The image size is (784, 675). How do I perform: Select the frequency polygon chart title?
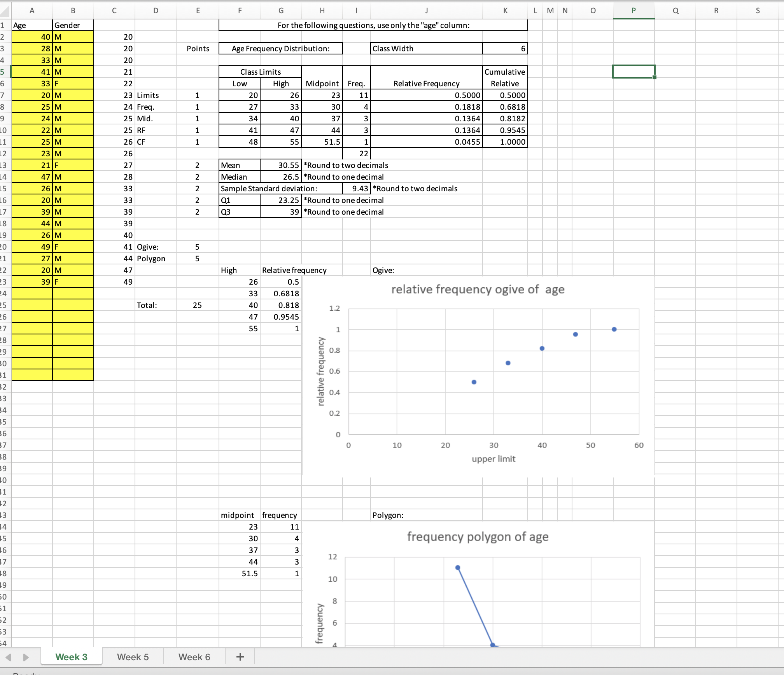click(478, 537)
